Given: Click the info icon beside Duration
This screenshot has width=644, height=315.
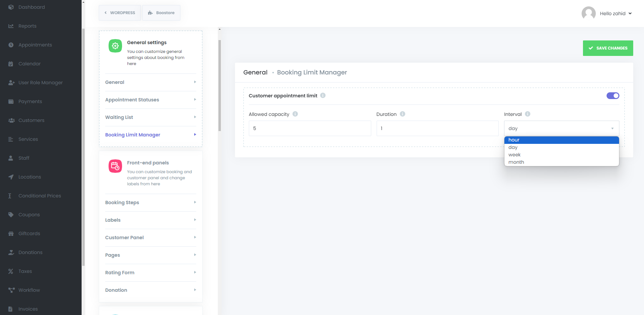Looking at the screenshot, I should (x=402, y=114).
